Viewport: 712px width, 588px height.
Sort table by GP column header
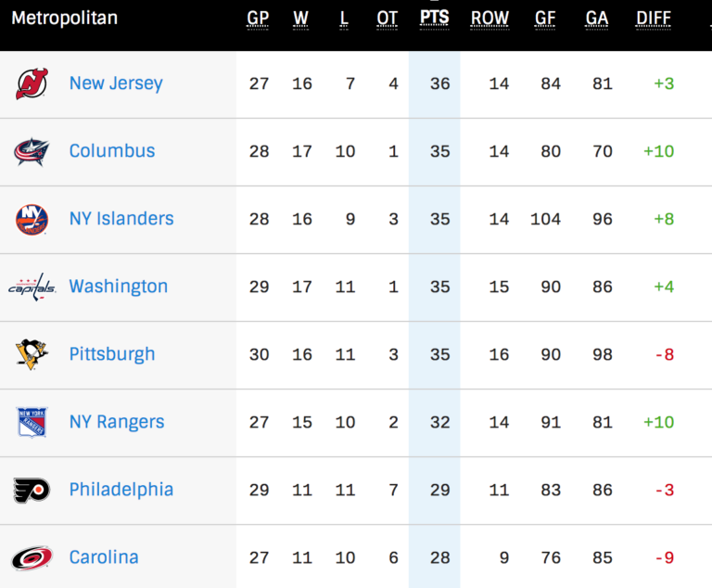click(x=259, y=19)
